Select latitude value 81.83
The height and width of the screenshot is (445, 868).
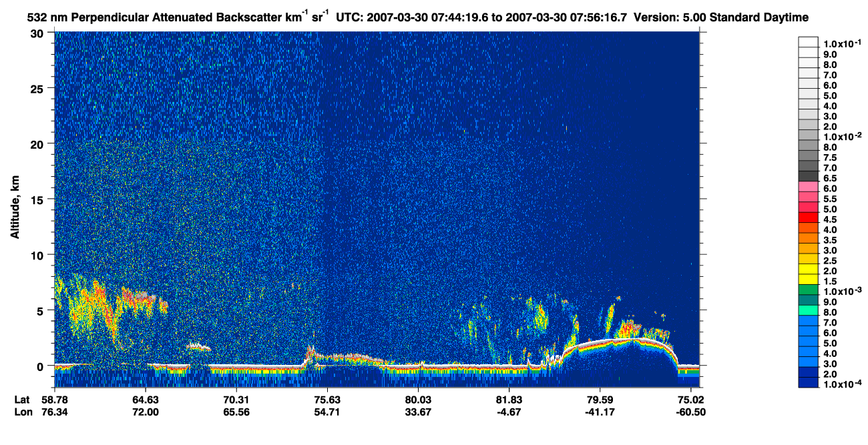[x=509, y=400]
